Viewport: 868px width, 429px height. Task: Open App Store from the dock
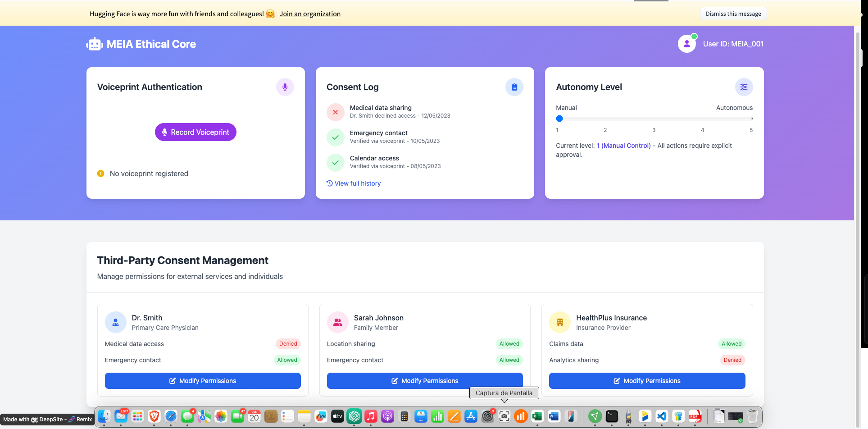tap(471, 416)
